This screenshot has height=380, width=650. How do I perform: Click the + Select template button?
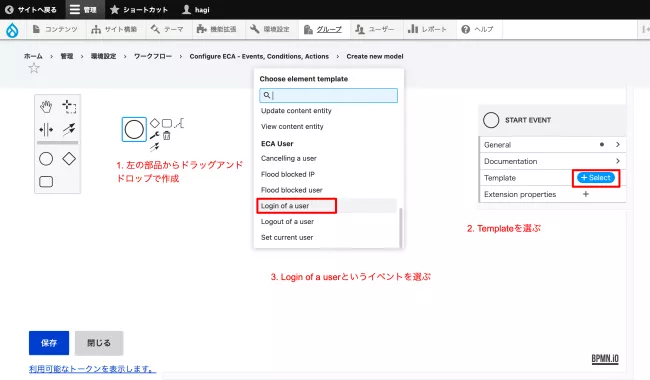point(596,178)
